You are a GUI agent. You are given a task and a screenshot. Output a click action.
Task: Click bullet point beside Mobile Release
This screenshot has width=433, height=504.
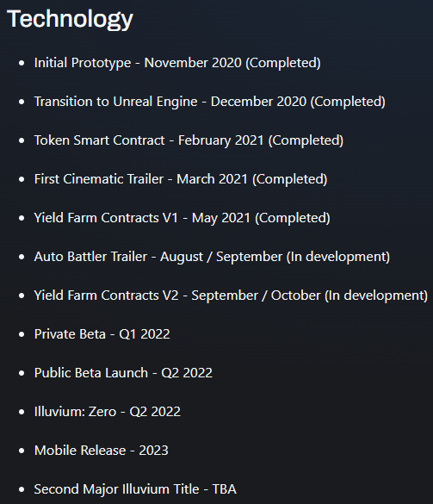click(x=22, y=451)
